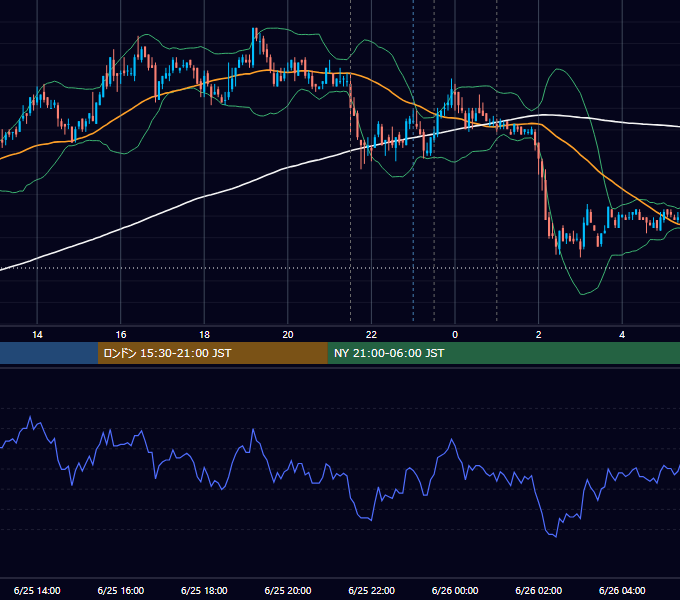Viewport: 680px width, 600px height.
Task: Click the blue session bar before London
Action: tap(49, 353)
